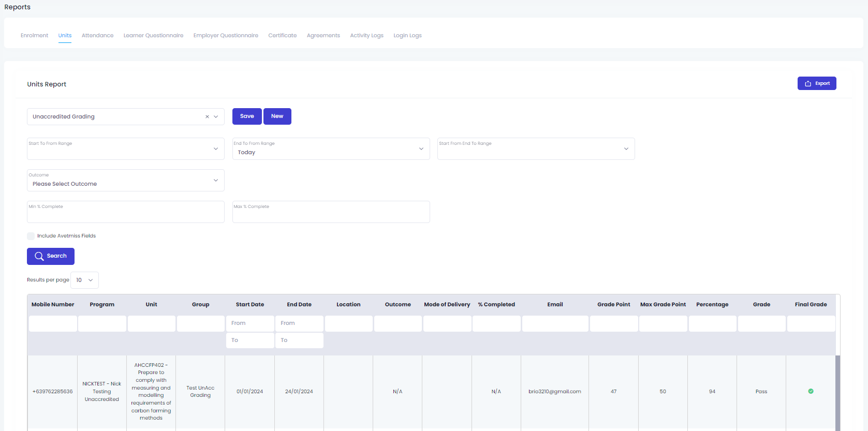Click the End Date From filter field
Image resolution: width=868 pixels, height=431 pixels.
299,323
